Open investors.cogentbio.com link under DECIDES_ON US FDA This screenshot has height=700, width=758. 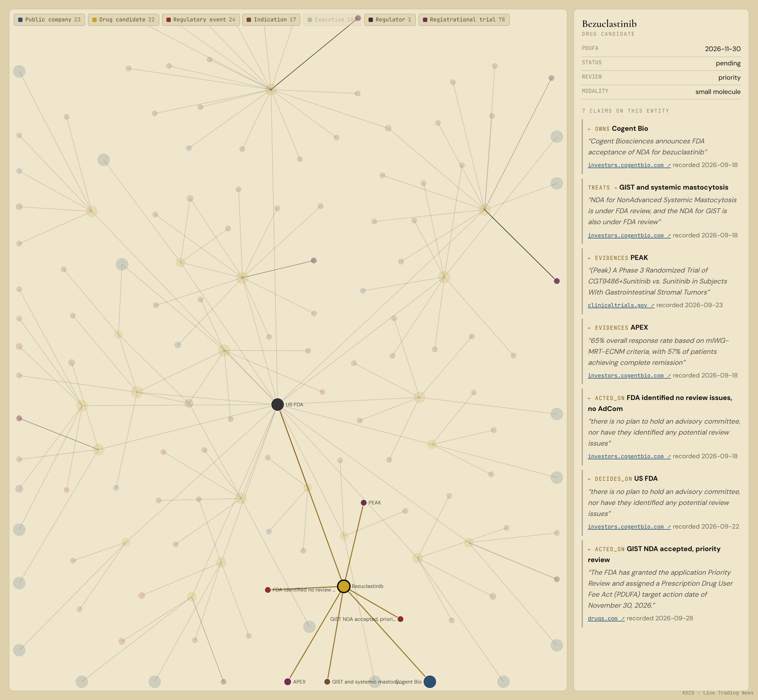coord(629,527)
